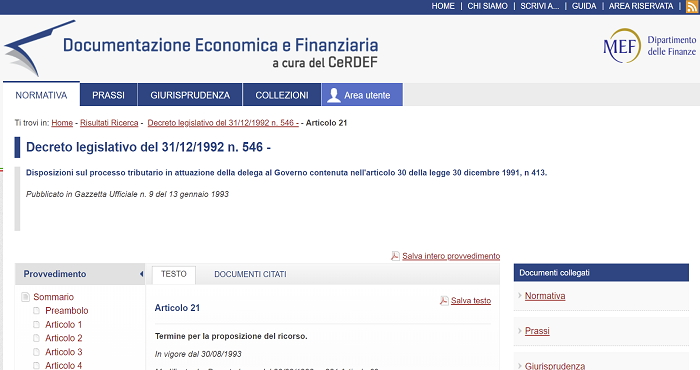The height and width of the screenshot is (370, 700).
Task: Open GUIDA in top bar
Action: click(x=584, y=6)
